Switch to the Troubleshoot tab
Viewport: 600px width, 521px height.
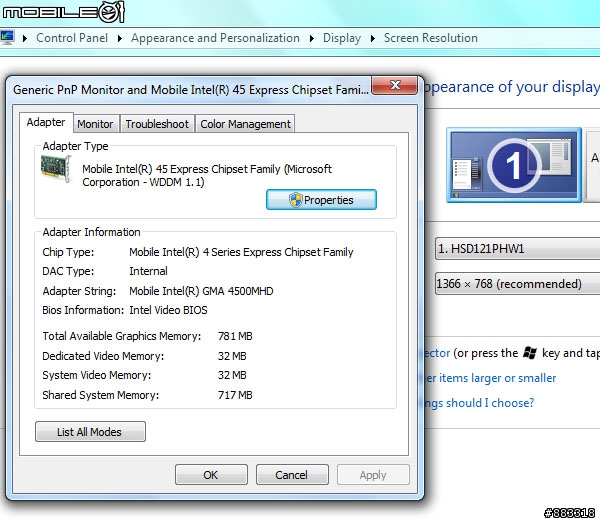(x=157, y=124)
